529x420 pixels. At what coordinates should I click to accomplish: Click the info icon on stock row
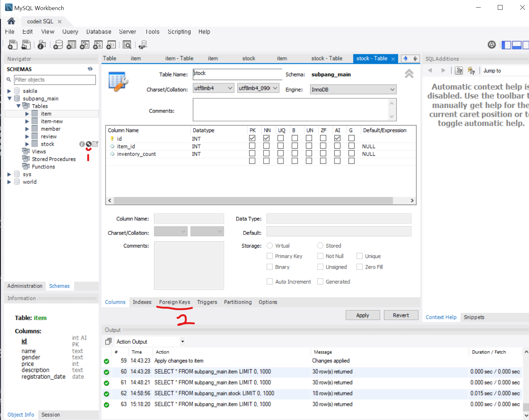click(82, 144)
